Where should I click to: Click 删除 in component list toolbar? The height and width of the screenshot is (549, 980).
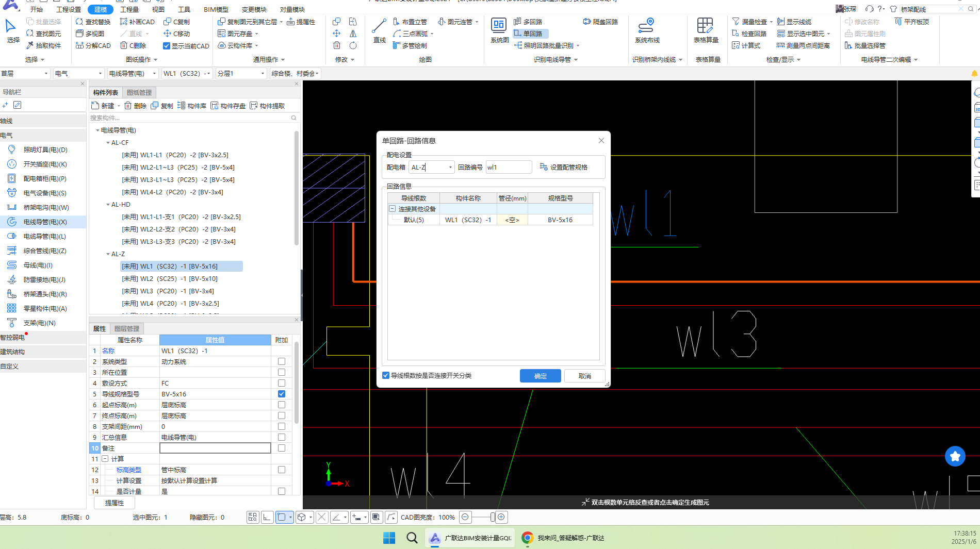click(x=136, y=106)
